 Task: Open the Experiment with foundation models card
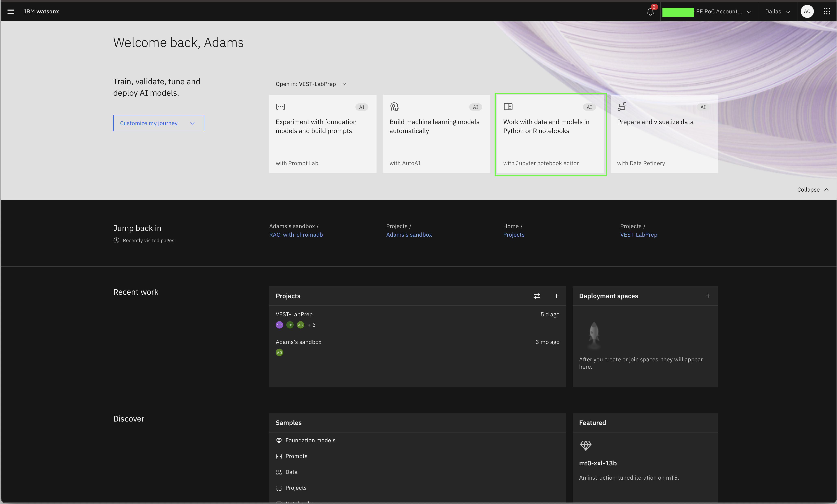pyautogui.click(x=323, y=134)
